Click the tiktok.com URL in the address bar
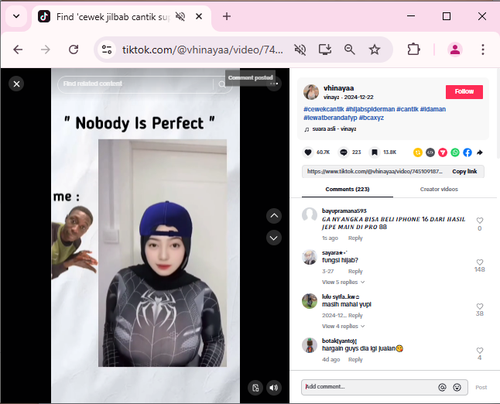Image resolution: width=500 pixels, height=404 pixels. (x=203, y=50)
